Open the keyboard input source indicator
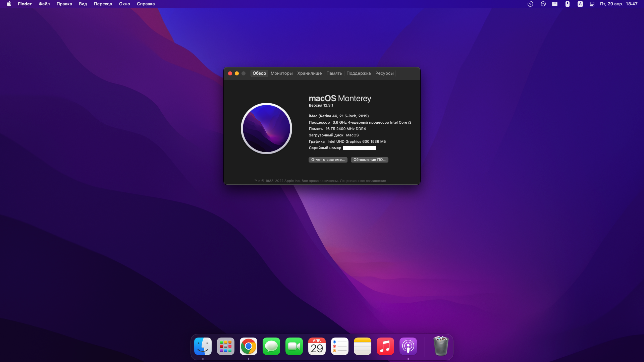Screen dimensions: 644x362 click(580, 4)
